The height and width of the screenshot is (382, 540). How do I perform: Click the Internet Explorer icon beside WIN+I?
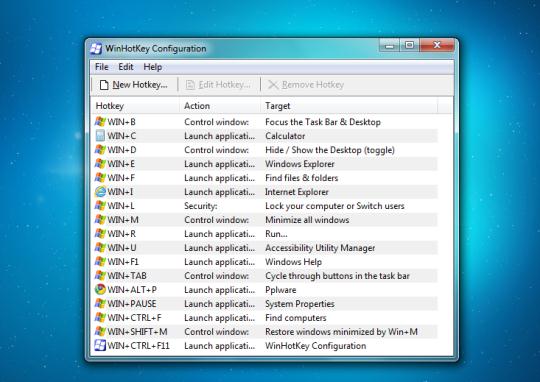[x=100, y=192]
